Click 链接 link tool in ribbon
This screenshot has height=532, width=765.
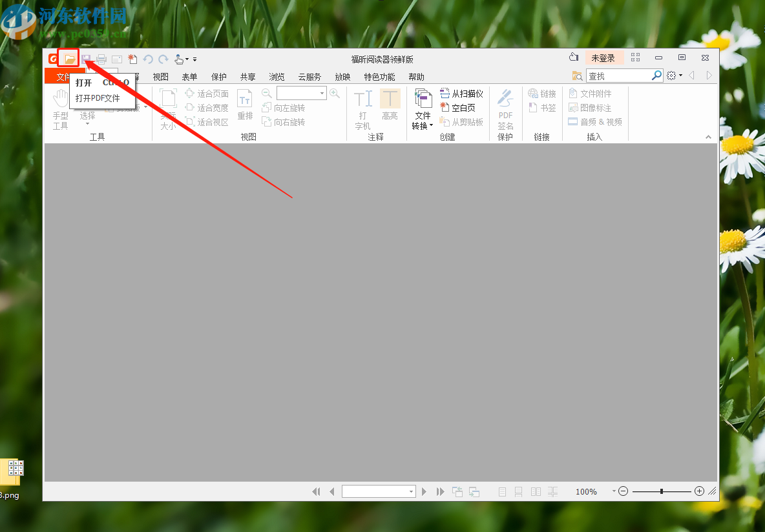pos(542,94)
